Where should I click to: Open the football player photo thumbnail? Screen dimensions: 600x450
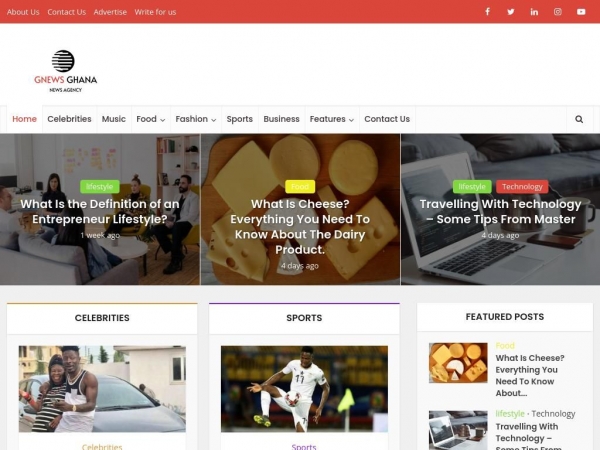pyautogui.click(x=304, y=389)
